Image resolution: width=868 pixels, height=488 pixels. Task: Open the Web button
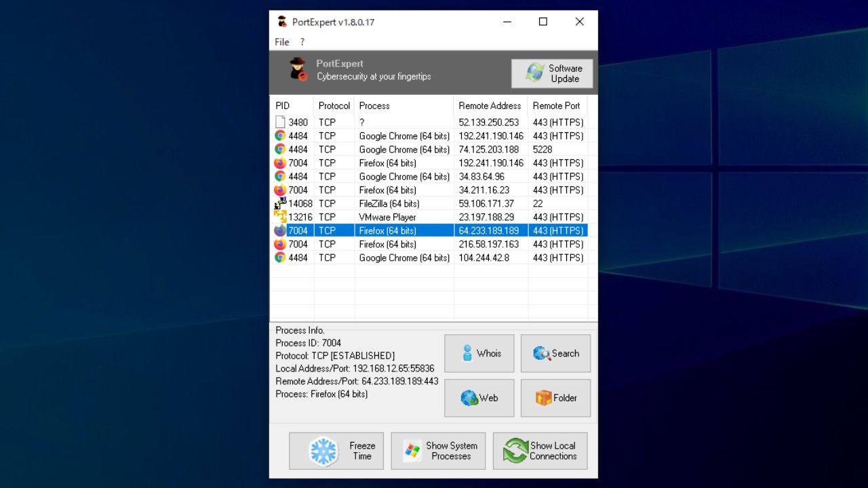coord(479,398)
